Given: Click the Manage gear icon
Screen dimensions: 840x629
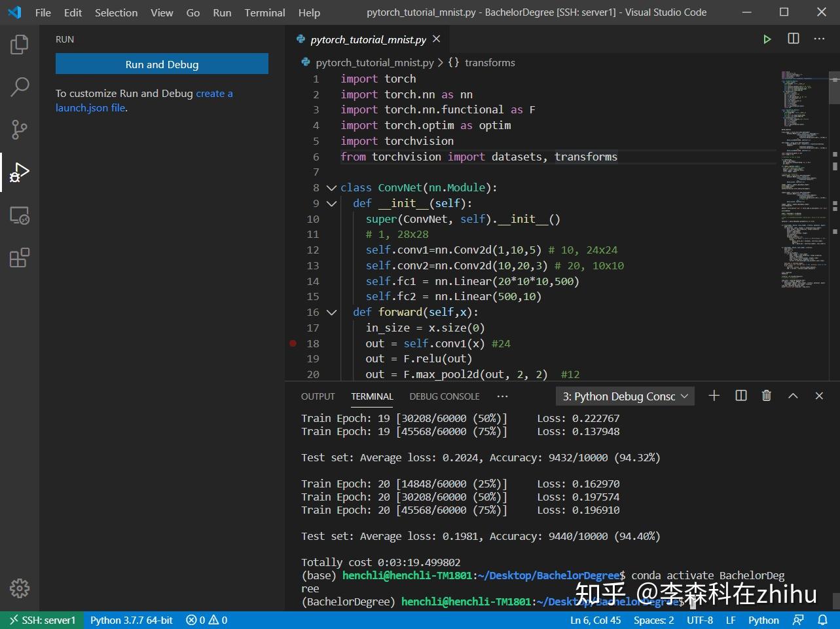Looking at the screenshot, I should pyautogui.click(x=19, y=588).
